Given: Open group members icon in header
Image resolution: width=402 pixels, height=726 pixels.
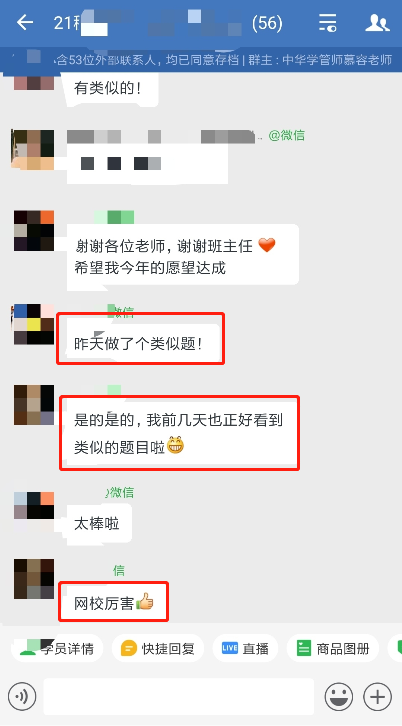Looking at the screenshot, I should (377, 23).
